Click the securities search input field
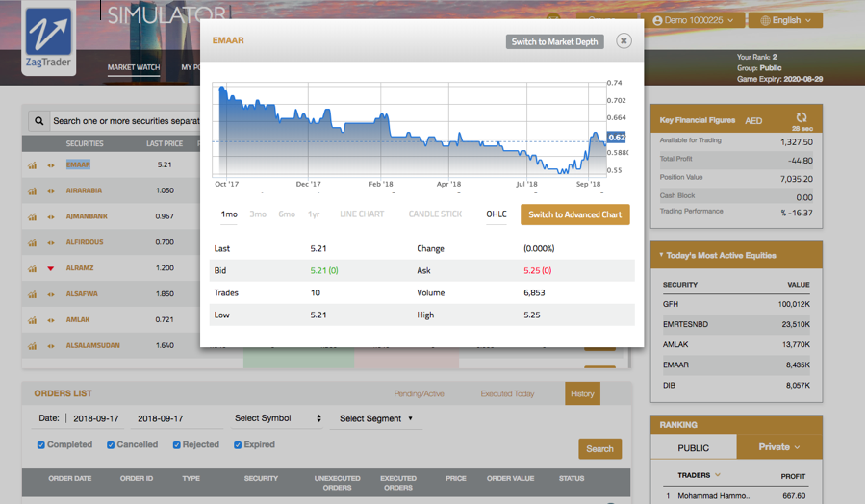 point(125,121)
